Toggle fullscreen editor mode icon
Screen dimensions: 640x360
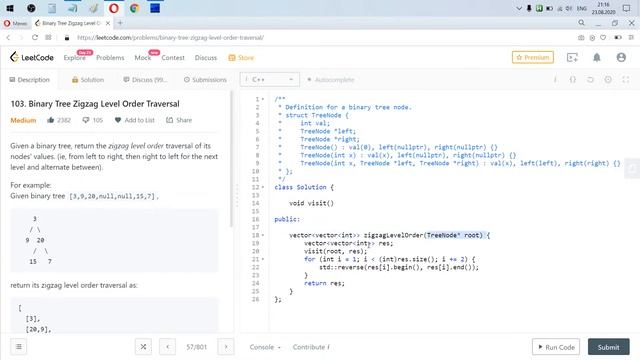tap(626, 80)
